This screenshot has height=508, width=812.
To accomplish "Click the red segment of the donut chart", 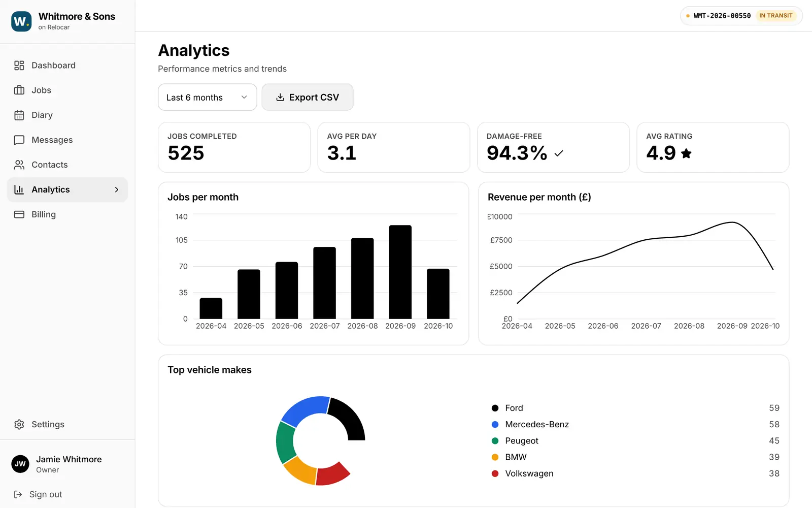I will (x=332, y=473).
